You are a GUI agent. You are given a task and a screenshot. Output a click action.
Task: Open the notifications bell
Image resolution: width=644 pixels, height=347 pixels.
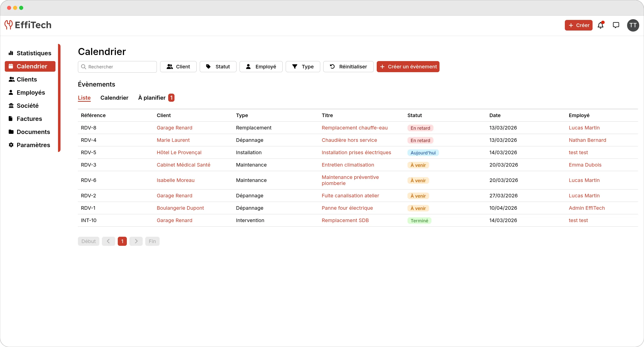coord(600,25)
